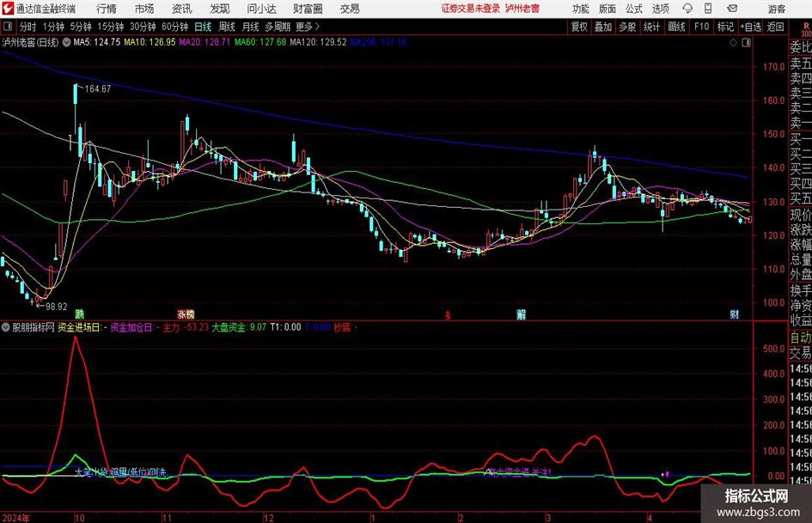This screenshot has width=812, height=523.
Task: Open 泸州老窖(日线) indicator settings round arrow
Action: tap(66, 42)
